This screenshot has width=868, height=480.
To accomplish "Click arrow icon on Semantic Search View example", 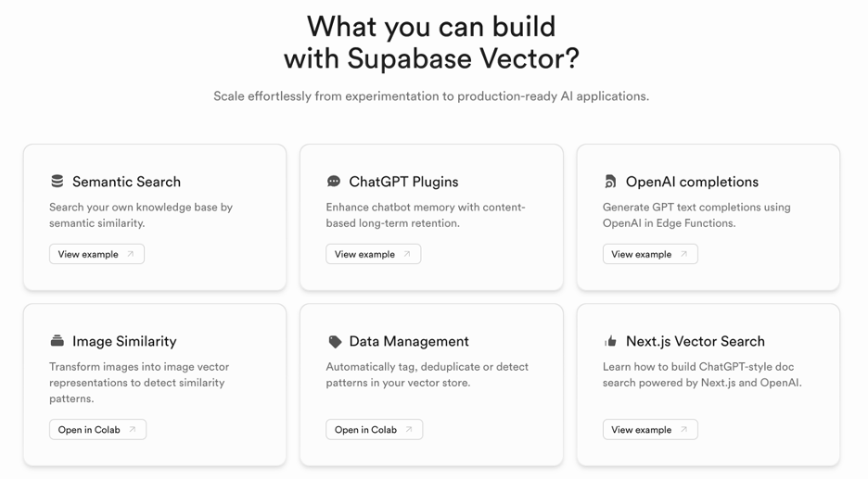I will [131, 254].
